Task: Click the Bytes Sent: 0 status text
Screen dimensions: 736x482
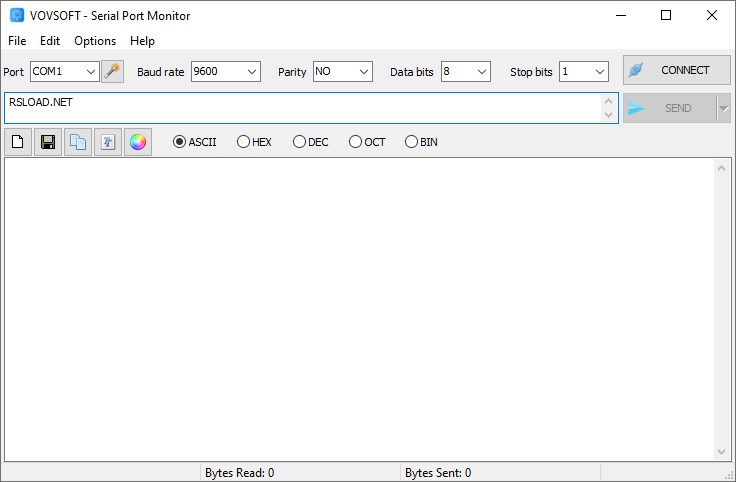Action: (438, 473)
